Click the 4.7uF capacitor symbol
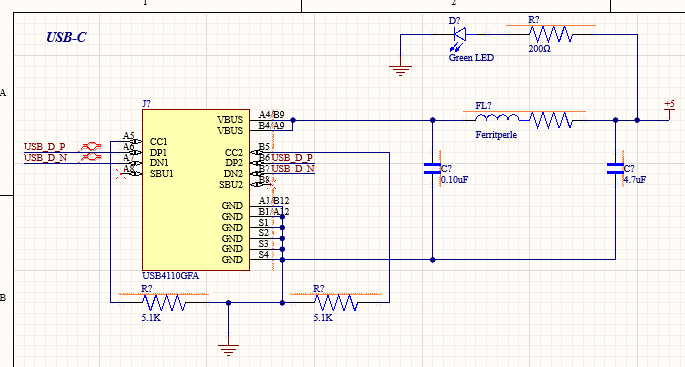 (x=616, y=169)
